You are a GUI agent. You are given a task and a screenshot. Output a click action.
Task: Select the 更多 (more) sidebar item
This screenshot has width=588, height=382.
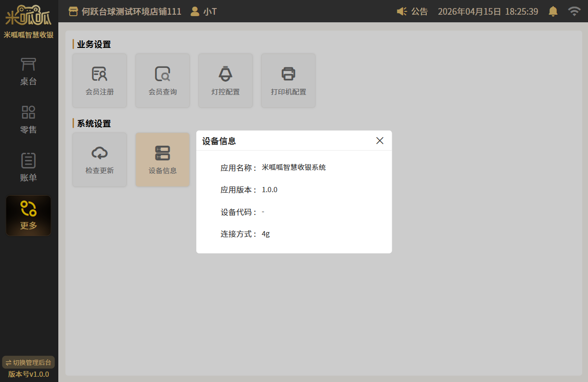pos(28,215)
